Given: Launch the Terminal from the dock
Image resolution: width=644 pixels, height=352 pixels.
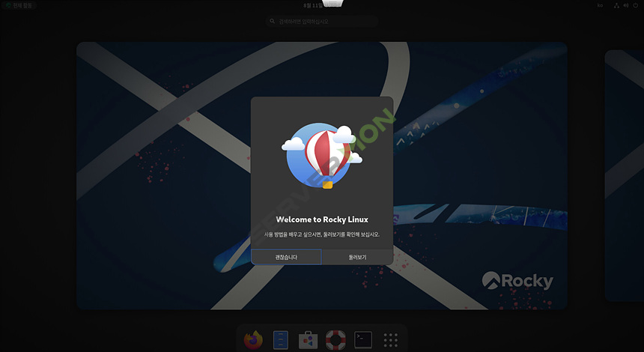Looking at the screenshot, I should 363,340.
